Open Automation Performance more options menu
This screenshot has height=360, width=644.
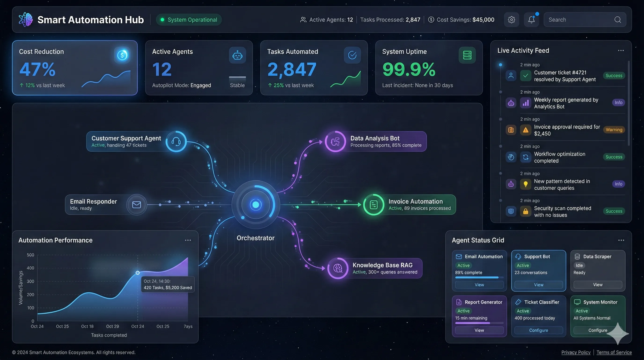[x=188, y=240]
